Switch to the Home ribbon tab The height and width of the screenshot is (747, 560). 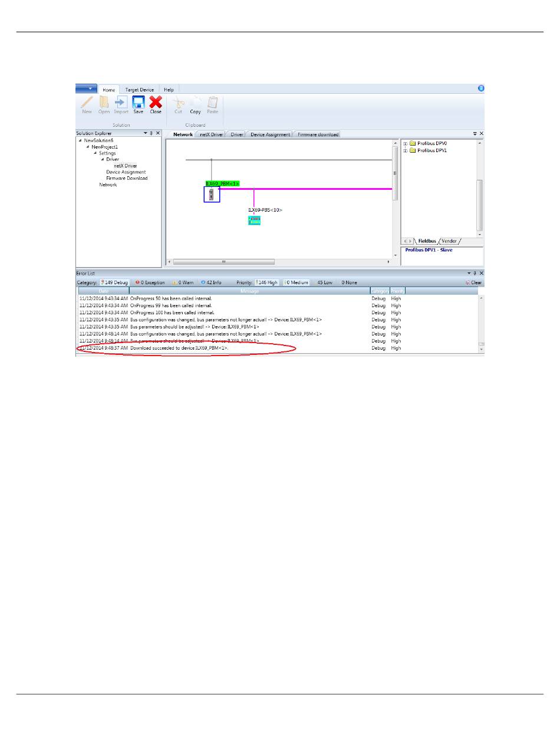109,90
